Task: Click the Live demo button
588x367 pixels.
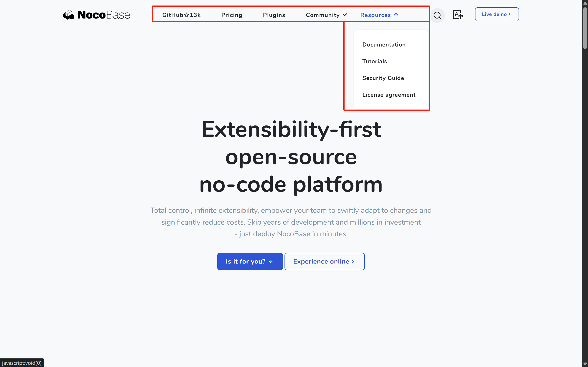Action: pyautogui.click(x=497, y=14)
